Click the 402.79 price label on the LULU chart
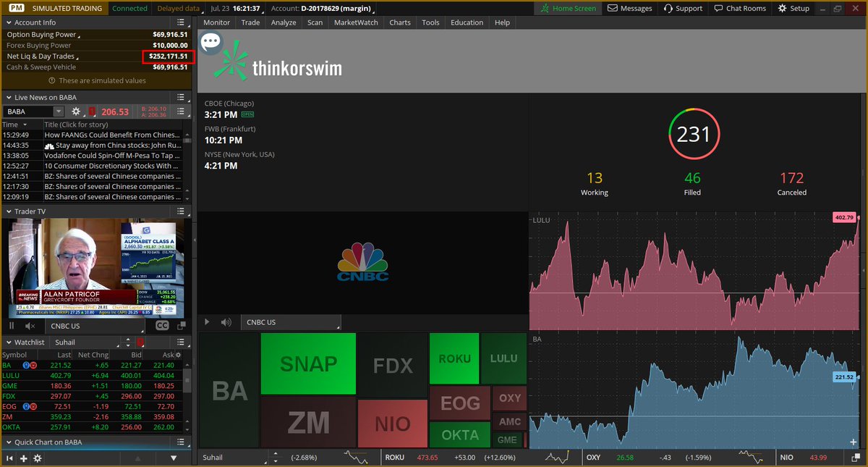Screen dimensions: 868x467 pos(844,217)
